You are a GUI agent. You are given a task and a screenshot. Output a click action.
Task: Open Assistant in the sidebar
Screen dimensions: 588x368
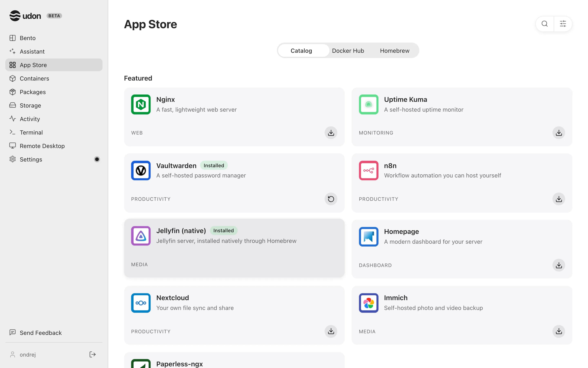point(54,51)
